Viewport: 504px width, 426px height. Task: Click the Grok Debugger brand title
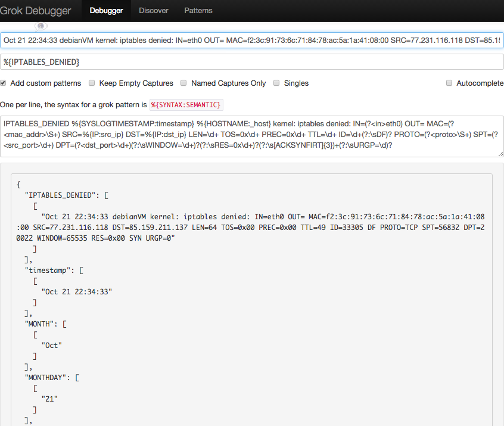36,11
